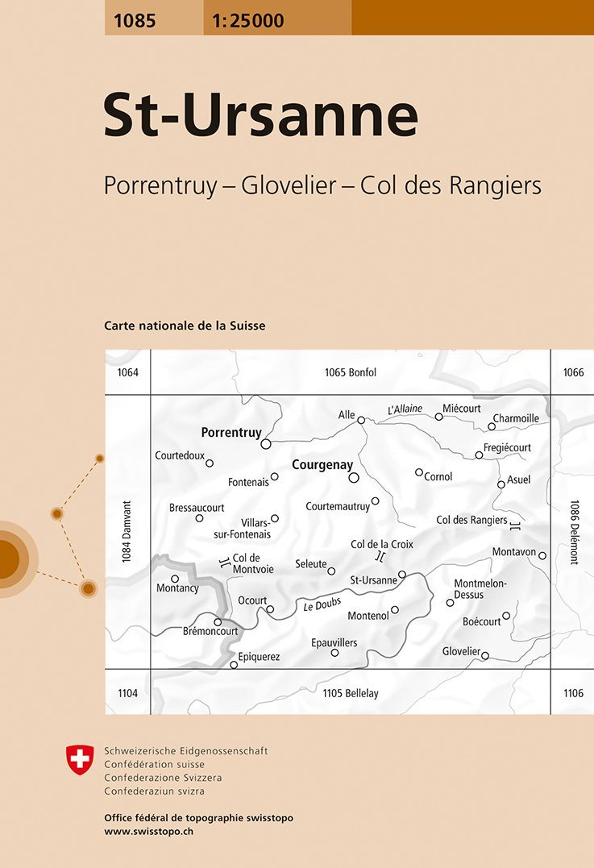Select adjacent sheet 1084 Damvant label

coord(127,532)
